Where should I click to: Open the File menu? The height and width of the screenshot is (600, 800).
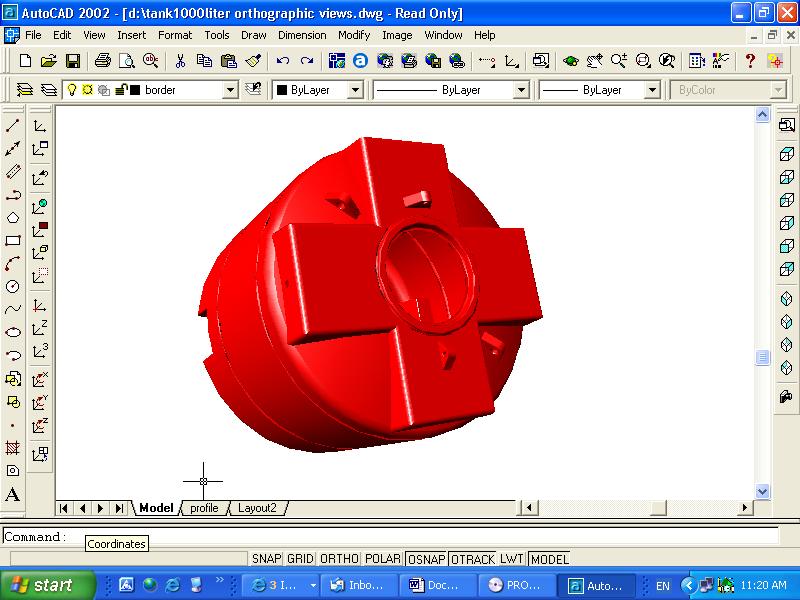tap(33, 35)
